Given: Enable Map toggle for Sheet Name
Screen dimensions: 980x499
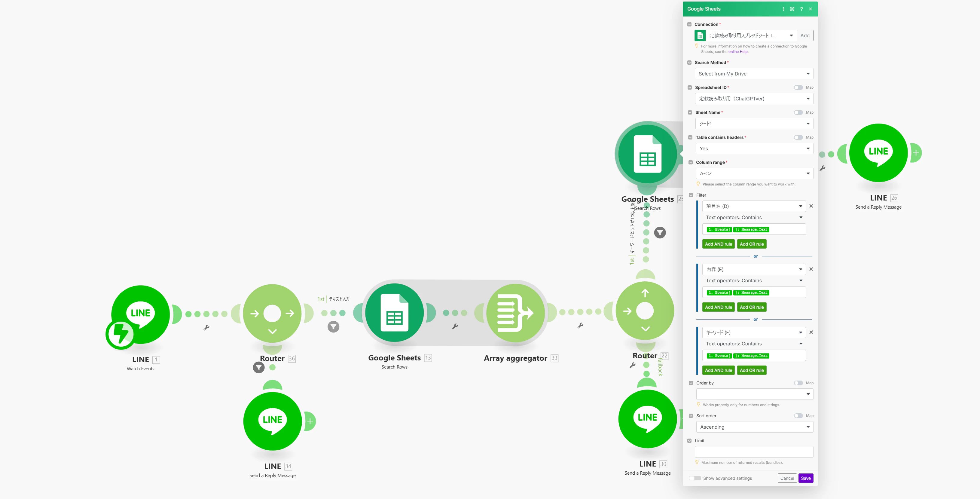Looking at the screenshot, I should 798,112.
